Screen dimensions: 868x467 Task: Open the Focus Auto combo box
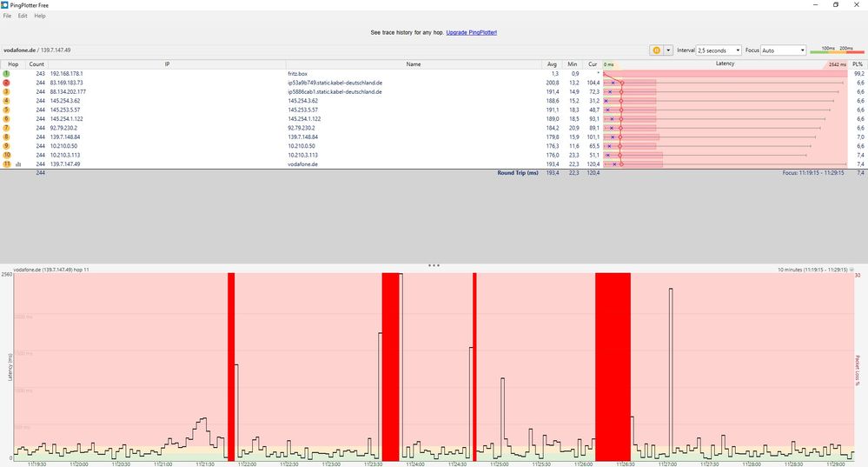[x=783, y=50]
